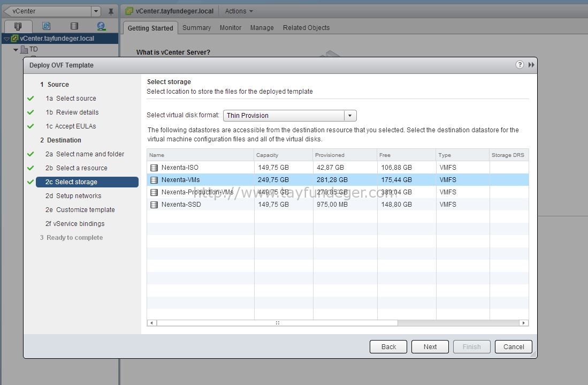Viewport: 588px width, 385px height.
Task: Switch to the Getting Started tab
Action: (150, 28)
